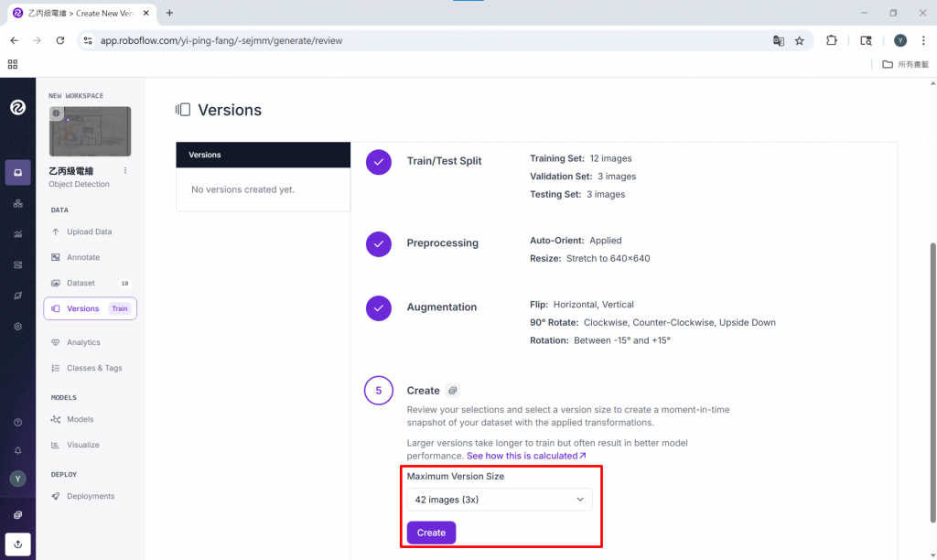The height and width of the screenshot is (560, 937).
Task: Open the Universe planet icon in left rail
Action: [x=18, y=296]
